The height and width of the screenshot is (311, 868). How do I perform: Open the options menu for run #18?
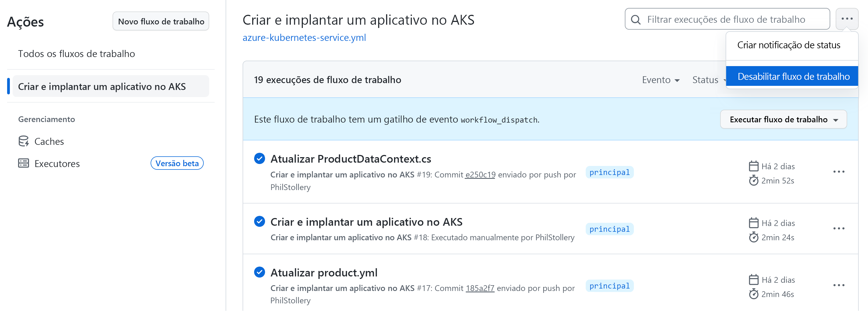click(839, 228)
